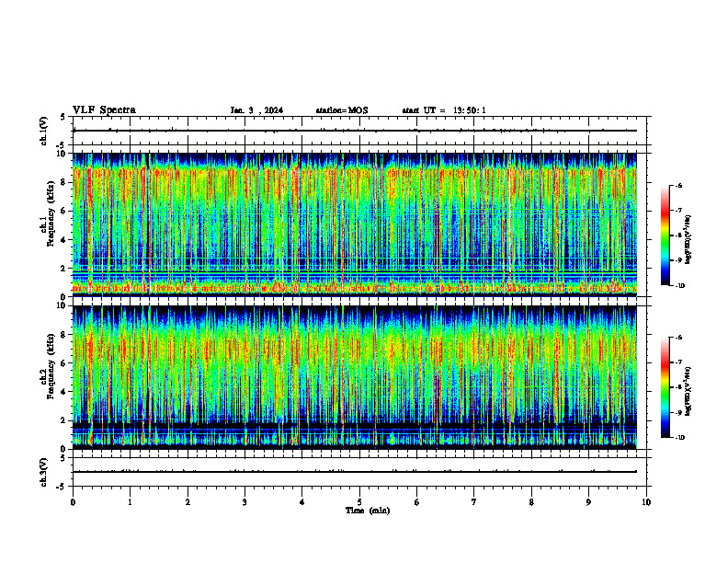
Task: Click the "6" kHz tick on ch.1 frequency axis
Action: [x=64, y=211]
